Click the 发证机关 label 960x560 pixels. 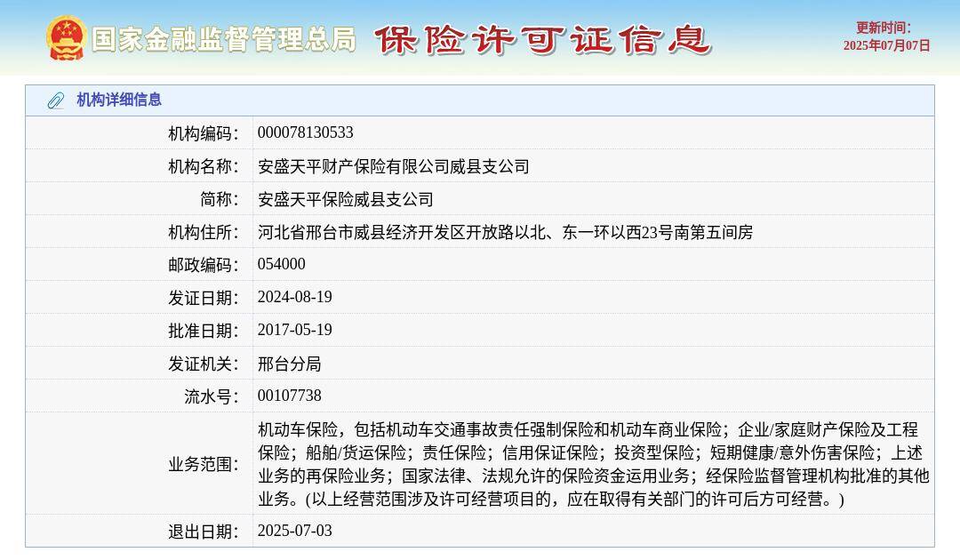(204, 364)
